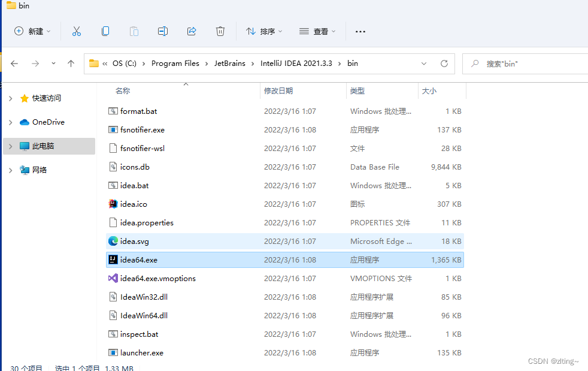Go forward with the right arrow
The image size is (588, 371).
(35, 64)
